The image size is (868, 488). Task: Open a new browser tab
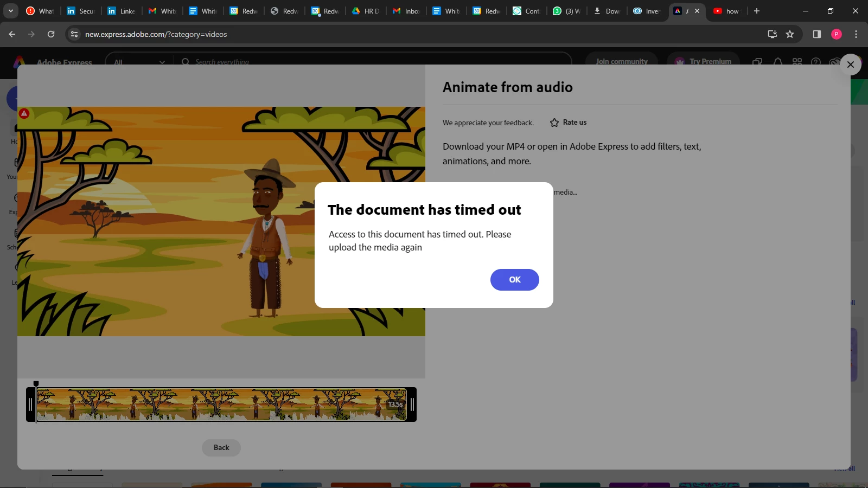click(x=757, y=11)
